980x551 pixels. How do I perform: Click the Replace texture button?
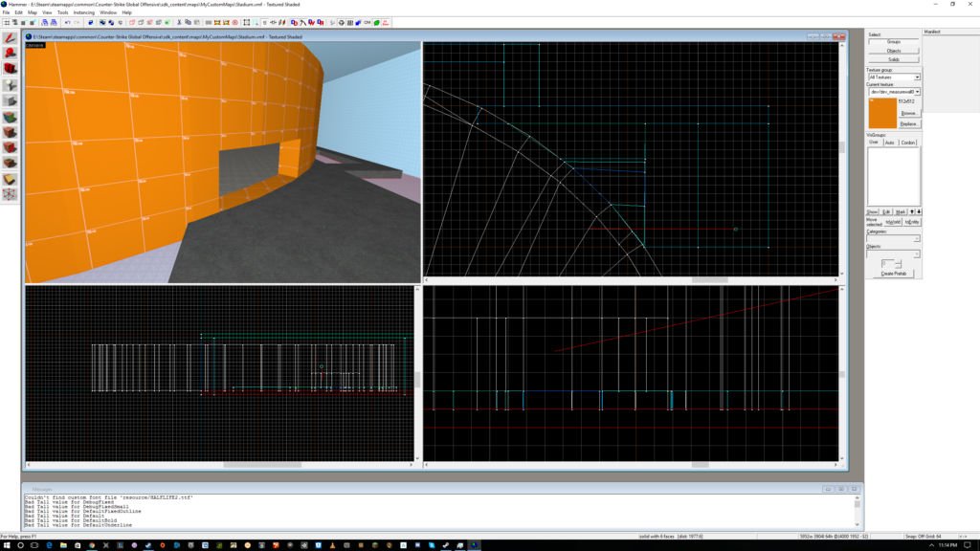(909, 124)
